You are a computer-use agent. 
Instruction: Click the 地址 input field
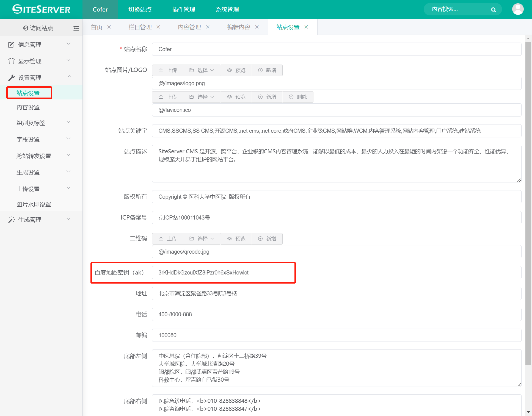click(337, 293)
